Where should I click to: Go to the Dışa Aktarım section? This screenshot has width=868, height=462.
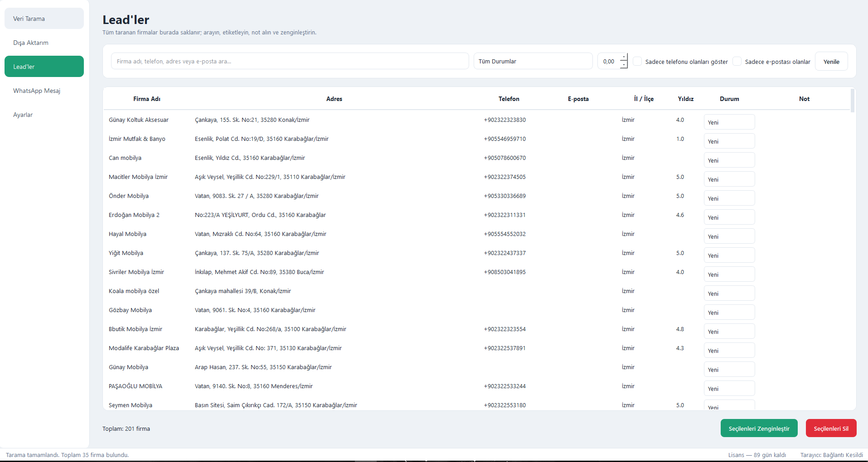(x=44, y=43)
